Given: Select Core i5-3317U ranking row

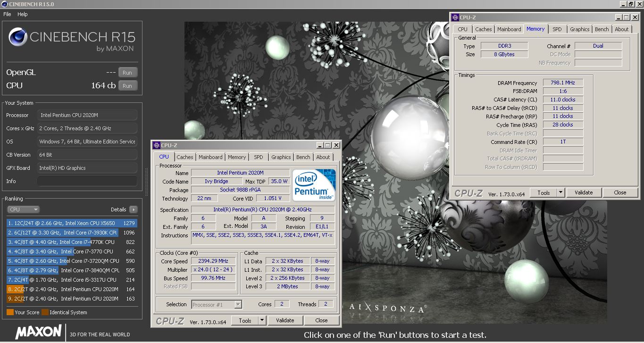Looking at the screenshot, I should coord(72,280).
